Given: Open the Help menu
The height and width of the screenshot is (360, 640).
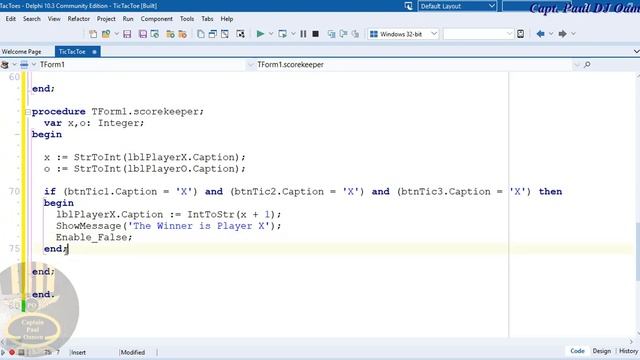Looking at the screenshot, I should [227, 19].
